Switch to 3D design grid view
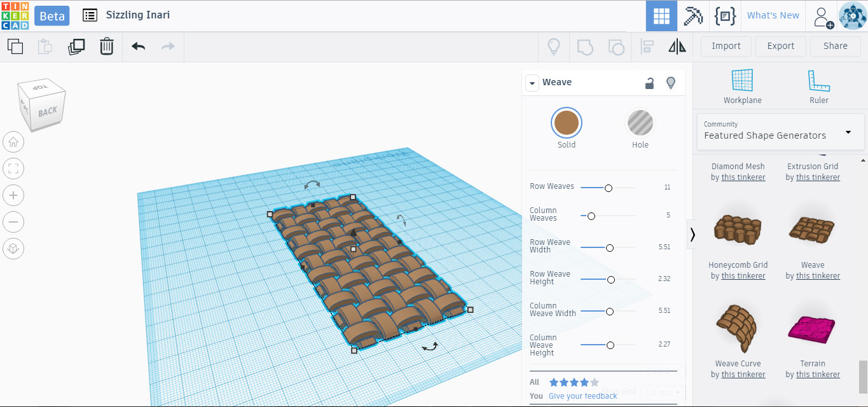The height and width of the screenshot is (407, 868). click(x=661, y=16)
